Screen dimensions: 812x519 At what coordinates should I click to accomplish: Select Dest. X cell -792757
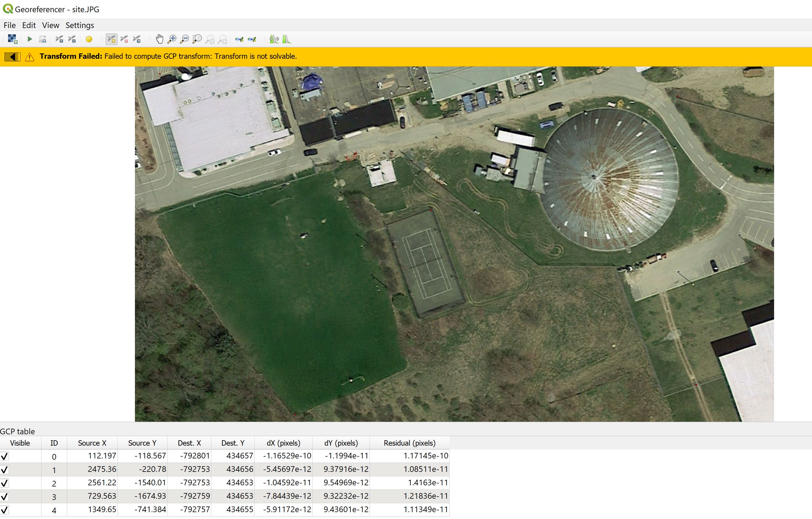pyautogui.click(x=189, y=509)
